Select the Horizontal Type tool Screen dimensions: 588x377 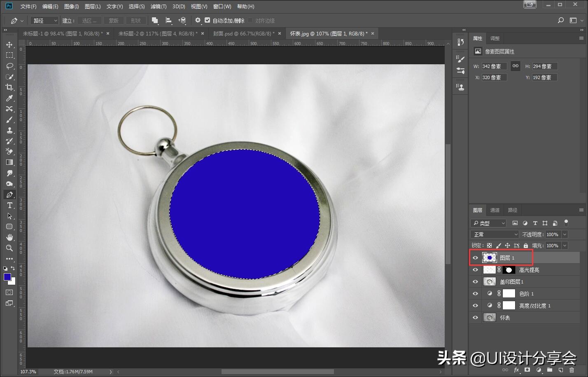(9, 205)
